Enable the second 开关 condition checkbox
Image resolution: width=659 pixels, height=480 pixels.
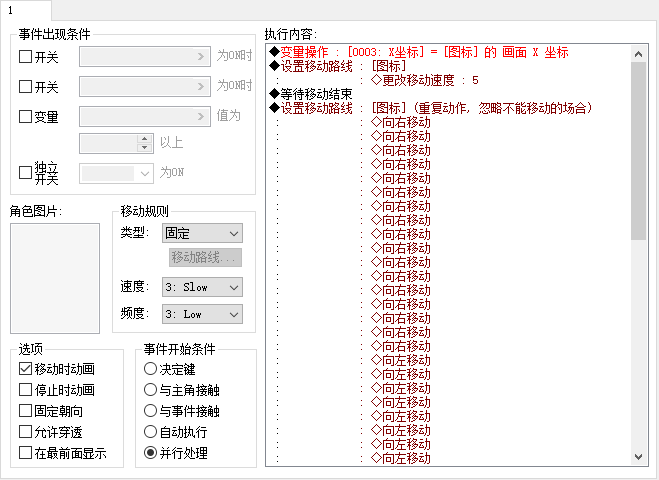(26, 87)
